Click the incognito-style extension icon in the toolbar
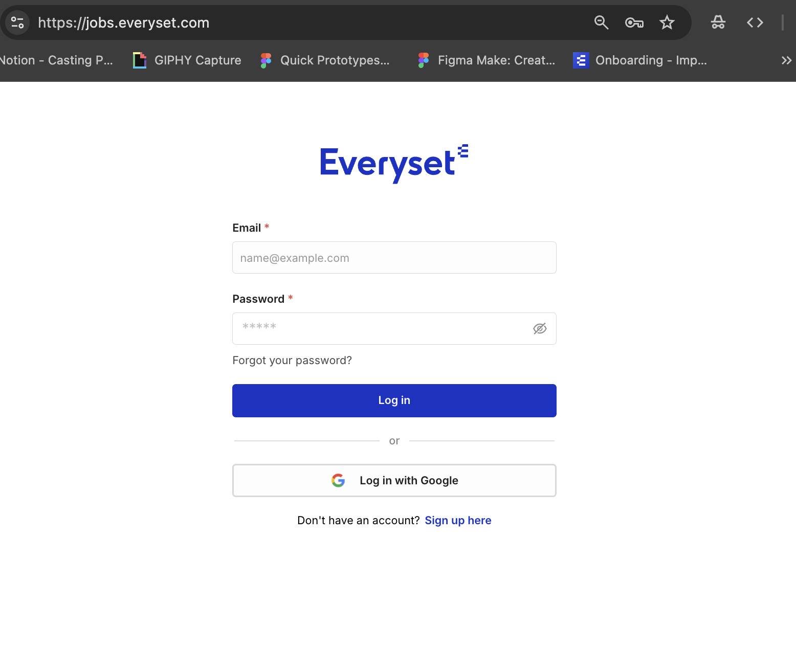Viewport: 796px width, 672px height. point(718,23)
